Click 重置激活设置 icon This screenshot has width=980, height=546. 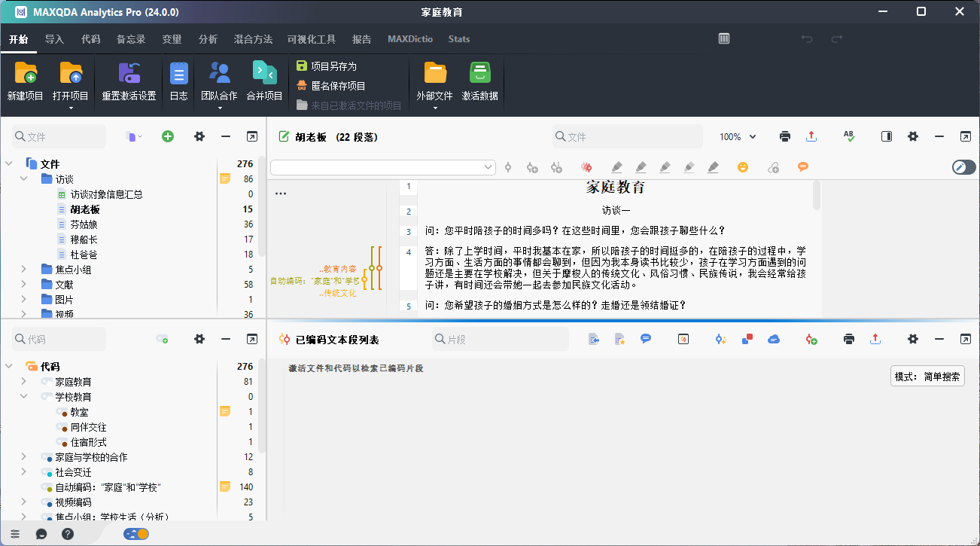tap(129, 72)
